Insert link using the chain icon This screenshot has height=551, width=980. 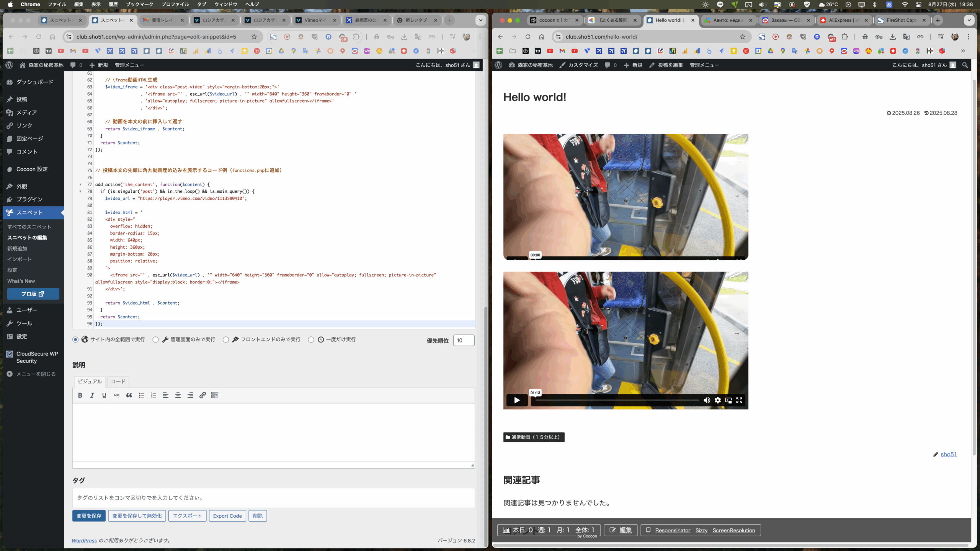(x=203, y=395)
